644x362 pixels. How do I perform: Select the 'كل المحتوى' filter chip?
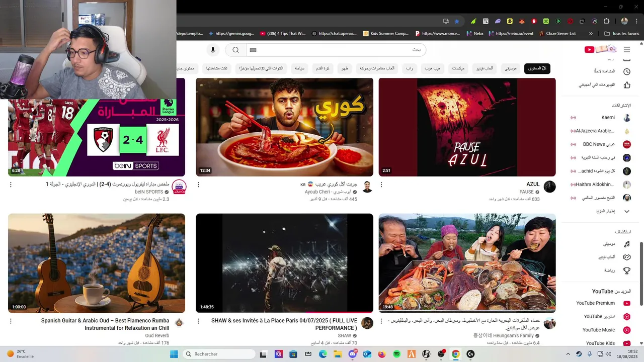(537, 68)
